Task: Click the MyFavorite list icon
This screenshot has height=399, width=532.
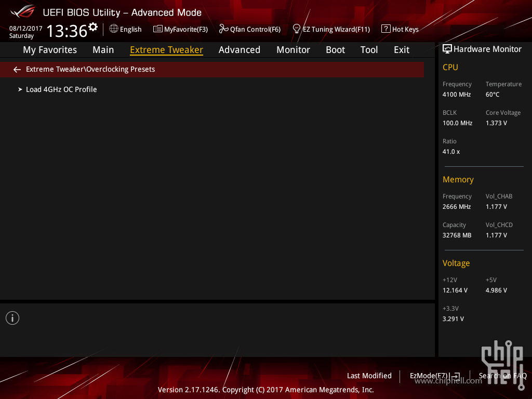Action: [158, 29]
